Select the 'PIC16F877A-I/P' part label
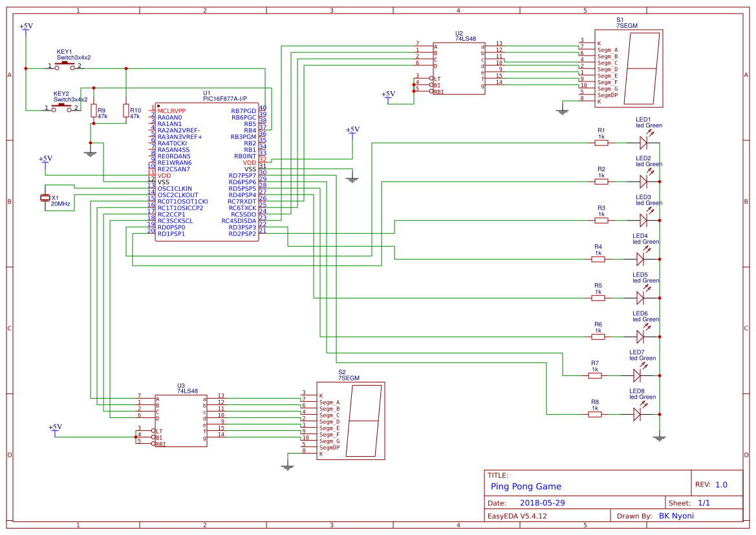This screenshot has height=535, width=756. point(225,99)
